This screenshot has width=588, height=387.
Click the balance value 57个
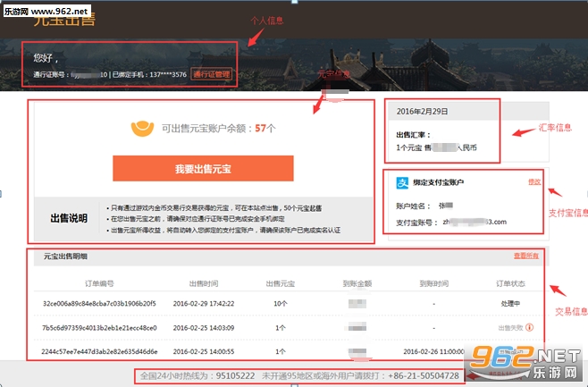point(265,128)
